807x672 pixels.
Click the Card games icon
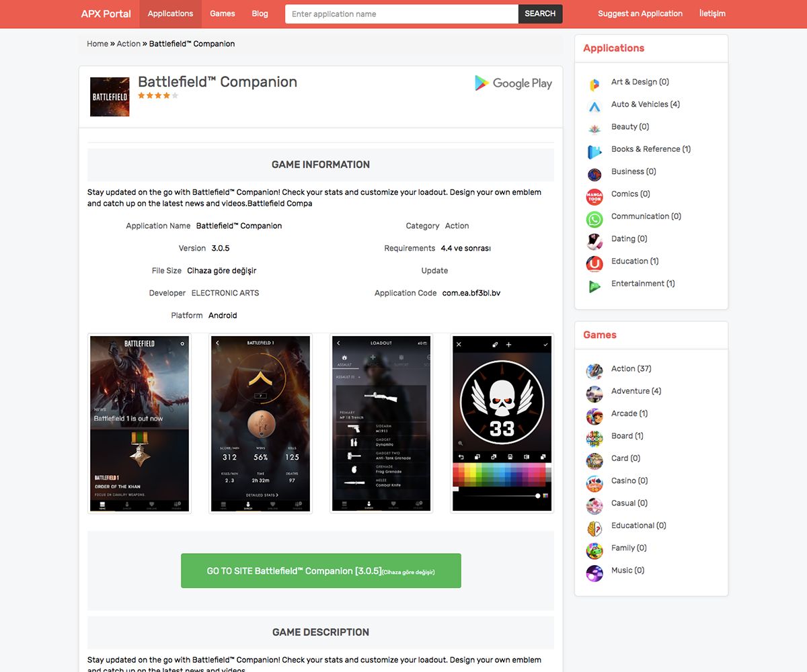(x=594, y=461)
